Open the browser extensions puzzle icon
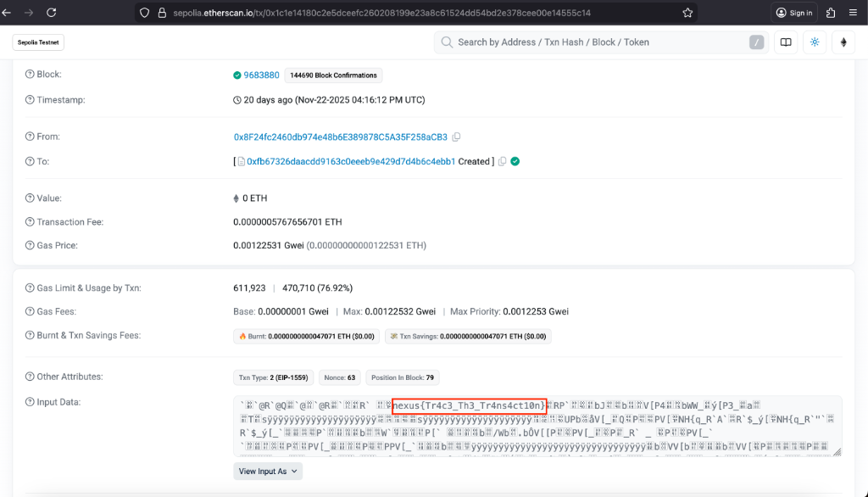Image resolution: width=868 pixels, height=497 pixels. click(x=830, y=13)
